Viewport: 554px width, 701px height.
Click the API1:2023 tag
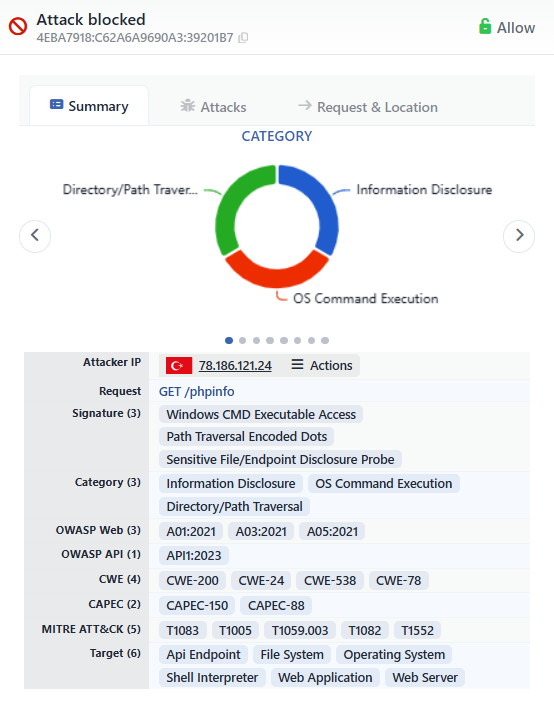click(x=194, y=556)
